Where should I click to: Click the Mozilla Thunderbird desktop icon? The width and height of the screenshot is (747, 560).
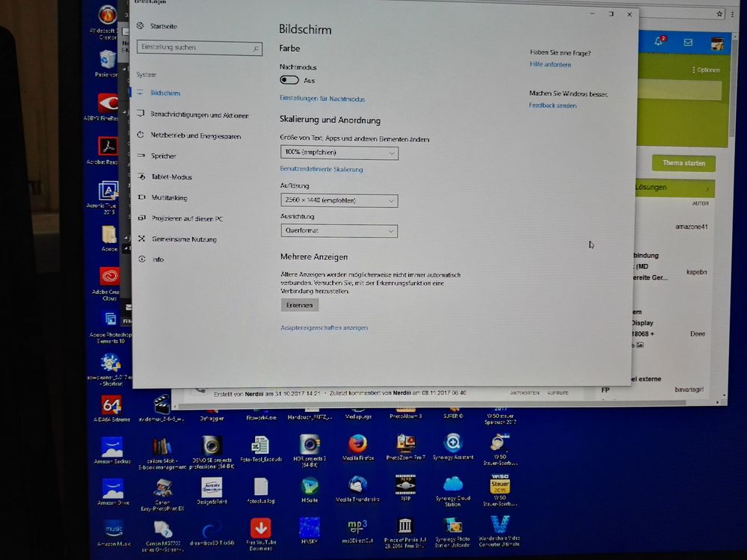(355, 487)
